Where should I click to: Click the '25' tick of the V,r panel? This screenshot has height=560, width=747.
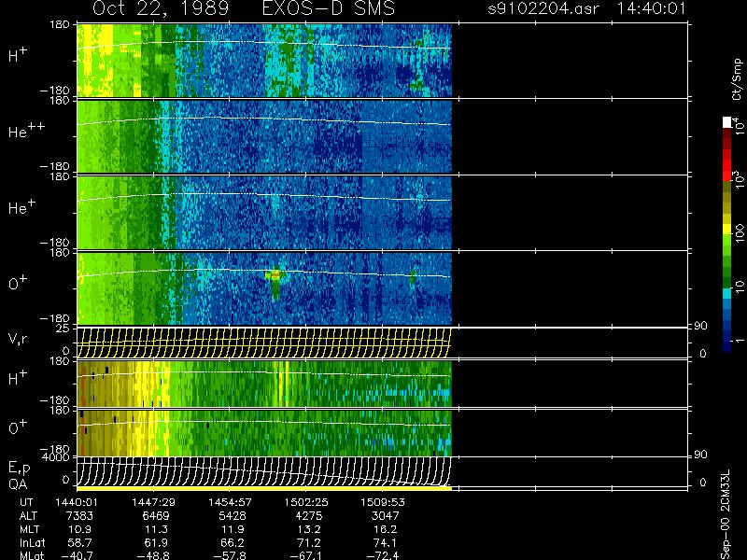[63, 329]
